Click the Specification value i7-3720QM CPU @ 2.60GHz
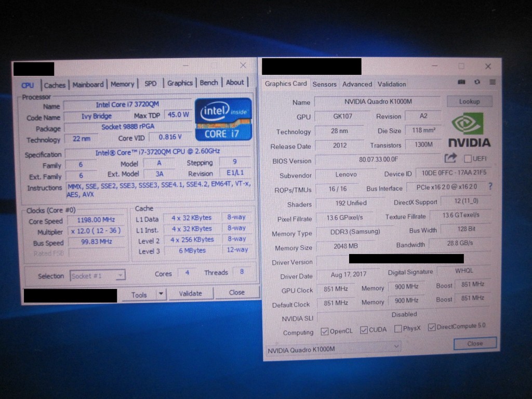This screenshot has width=532, height=399. click(157, 152)
